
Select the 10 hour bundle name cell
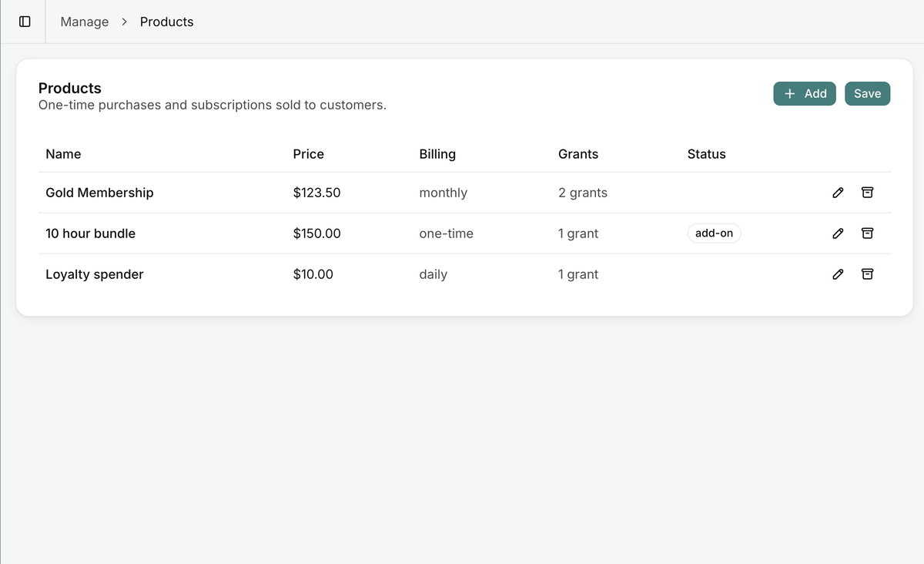coord(91,233)
